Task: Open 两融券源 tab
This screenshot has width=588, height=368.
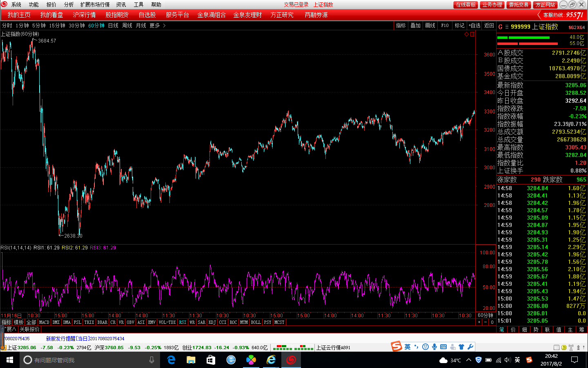Action: click(x=316, y=15)
